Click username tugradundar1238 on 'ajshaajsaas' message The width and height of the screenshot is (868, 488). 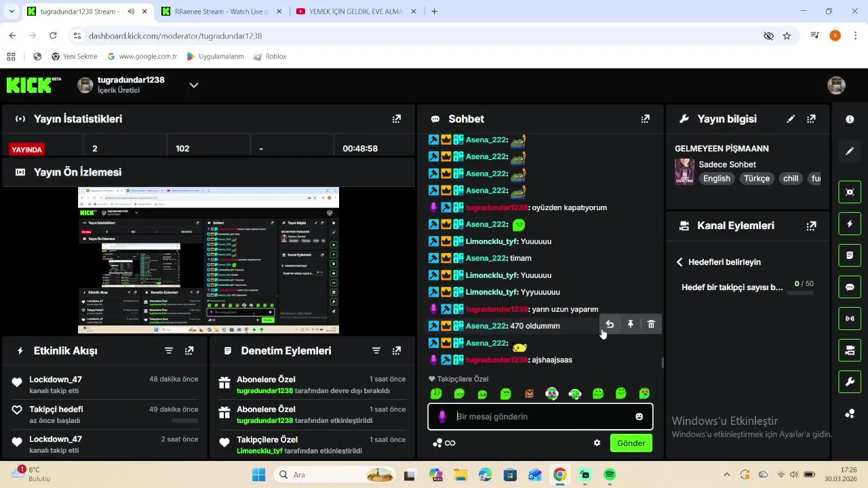pos(496,360)
